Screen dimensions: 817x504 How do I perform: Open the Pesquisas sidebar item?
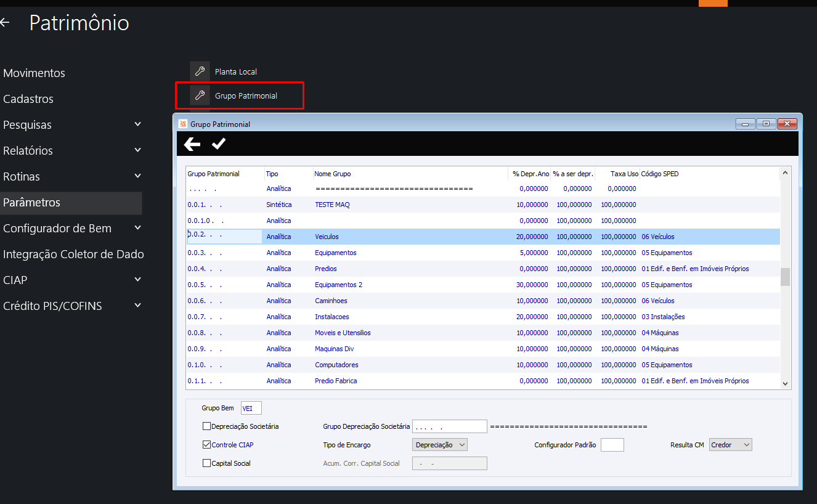(27, 124)
